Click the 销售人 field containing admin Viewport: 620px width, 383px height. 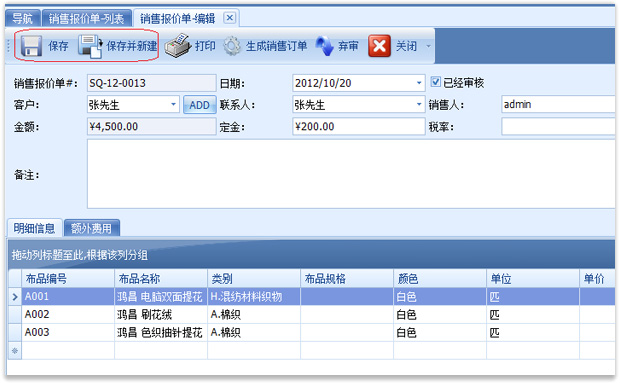click(558, 104)
